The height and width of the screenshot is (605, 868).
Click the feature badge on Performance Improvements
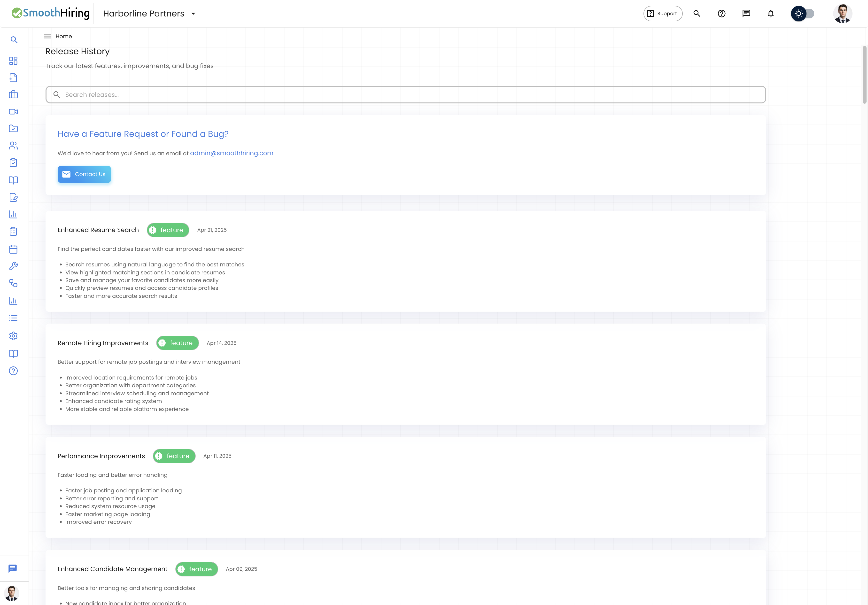174,456
